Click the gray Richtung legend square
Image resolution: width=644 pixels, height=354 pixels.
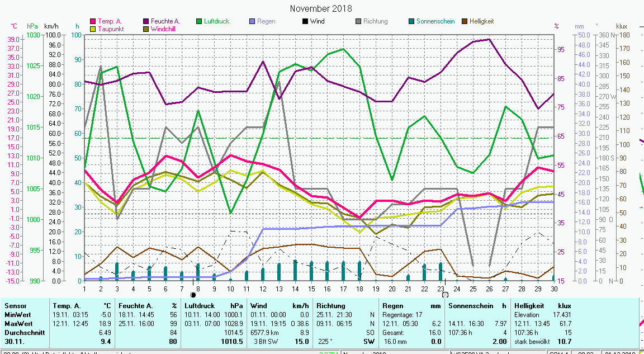click(358, 21)
